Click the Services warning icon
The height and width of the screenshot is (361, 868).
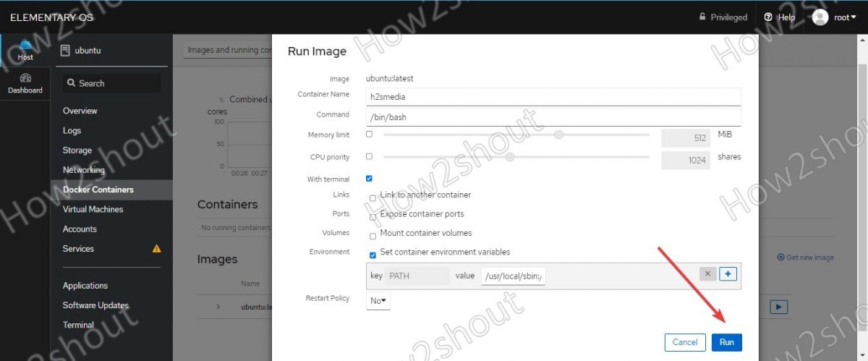(157, 249)
